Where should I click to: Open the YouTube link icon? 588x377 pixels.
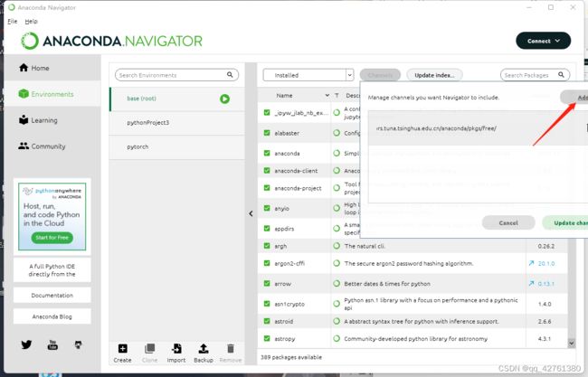point(52,344)
